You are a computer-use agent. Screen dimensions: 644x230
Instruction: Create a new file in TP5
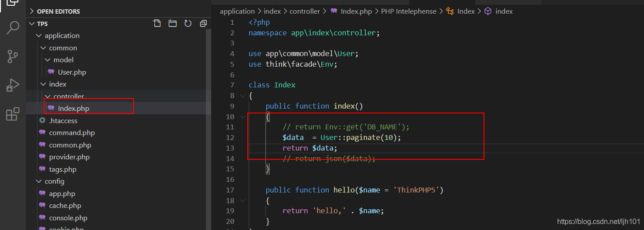(x=157, y=23)
